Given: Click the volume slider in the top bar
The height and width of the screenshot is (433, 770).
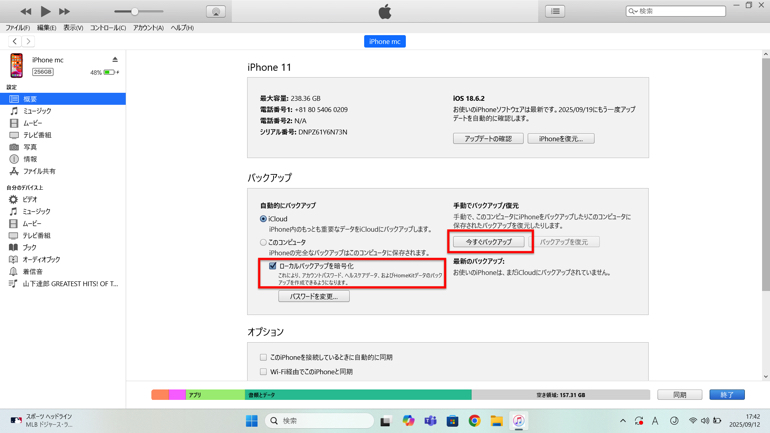Looking at the screenshot, I should (135, 12).
